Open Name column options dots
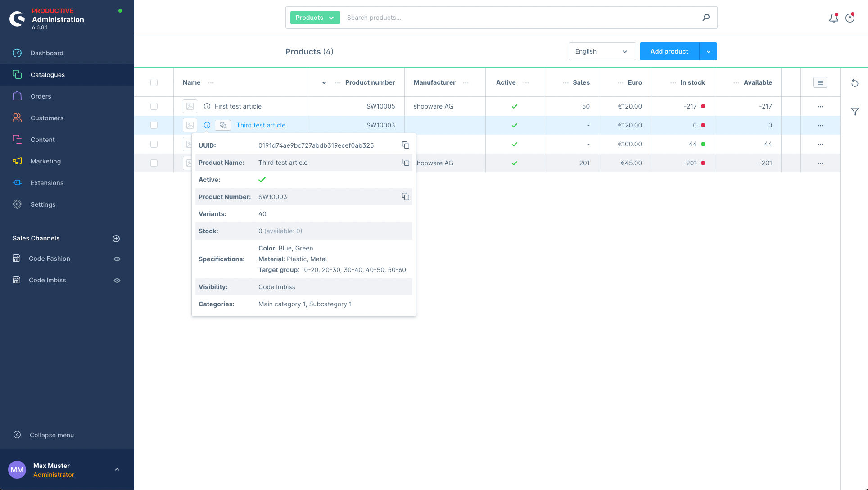Image resolution: width=868 pixels, height=490 pixels. click(211, 83)
